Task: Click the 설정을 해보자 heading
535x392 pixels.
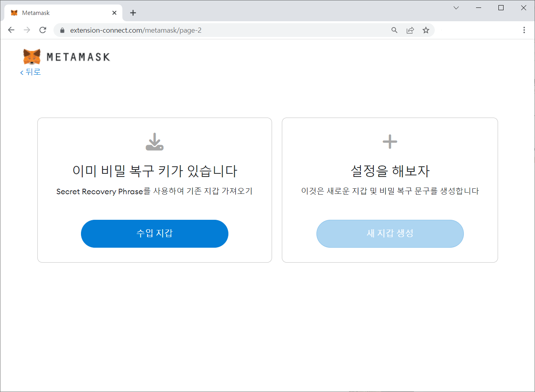Action: (390, 171)
